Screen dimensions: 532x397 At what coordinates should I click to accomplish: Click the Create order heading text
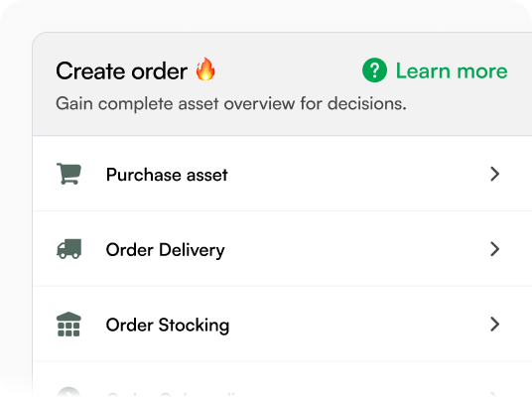click(121, 71)
